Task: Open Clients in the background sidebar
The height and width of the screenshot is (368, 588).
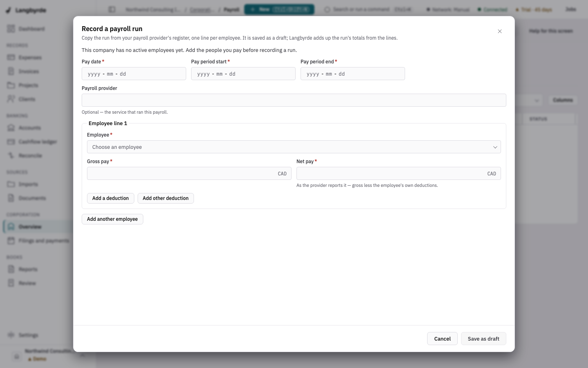Action: (x=38, y=99)
